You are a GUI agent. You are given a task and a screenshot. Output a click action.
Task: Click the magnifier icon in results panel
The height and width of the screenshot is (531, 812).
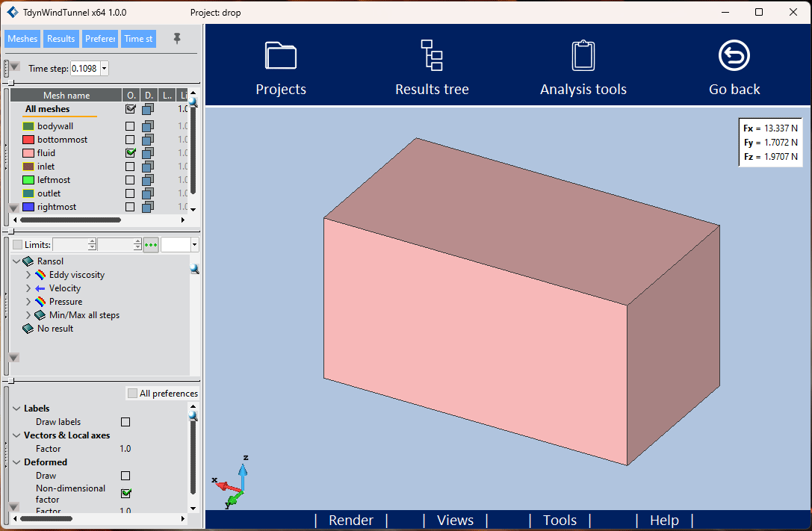pos(195,269)
